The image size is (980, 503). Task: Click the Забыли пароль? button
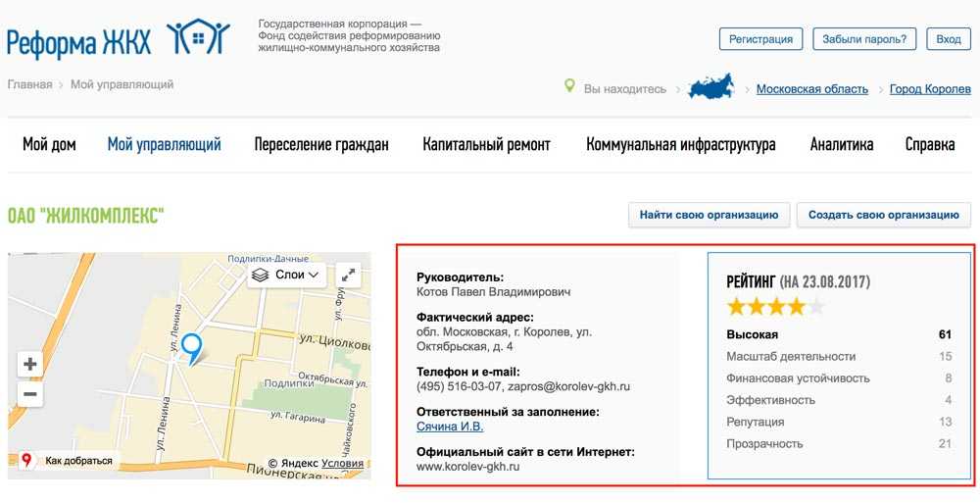point(864,39)
